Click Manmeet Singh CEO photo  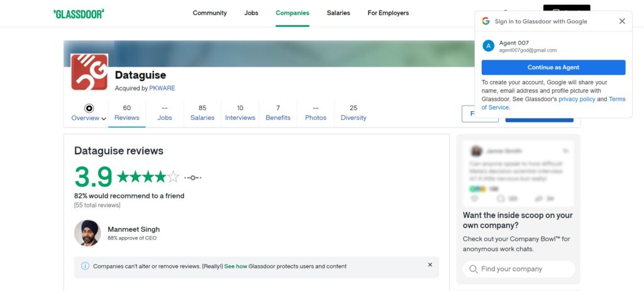coord(87,233)
